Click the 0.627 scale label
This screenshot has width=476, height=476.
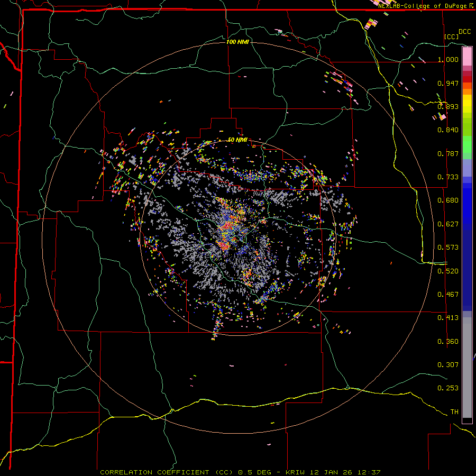(448, 224)
